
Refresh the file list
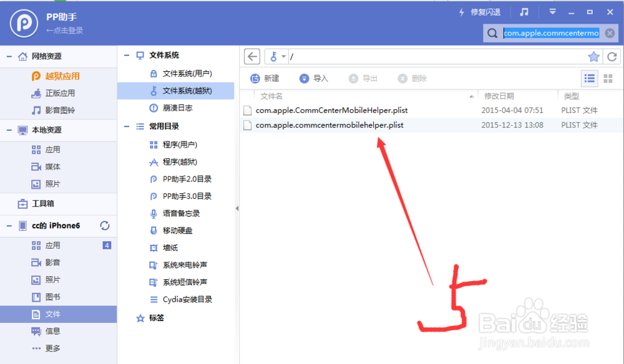(x=612, y=57)
